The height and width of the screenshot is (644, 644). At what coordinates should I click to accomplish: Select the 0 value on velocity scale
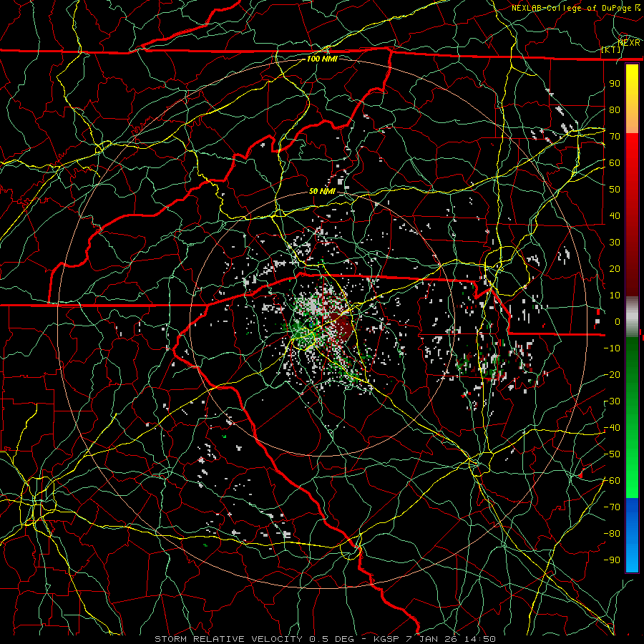(x=618, y=321)
